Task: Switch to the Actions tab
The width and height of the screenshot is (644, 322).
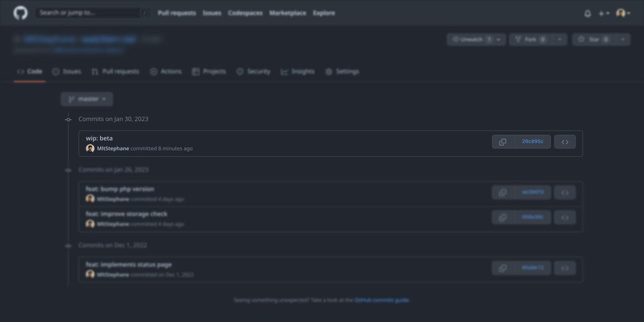Action: coord(166,71)
